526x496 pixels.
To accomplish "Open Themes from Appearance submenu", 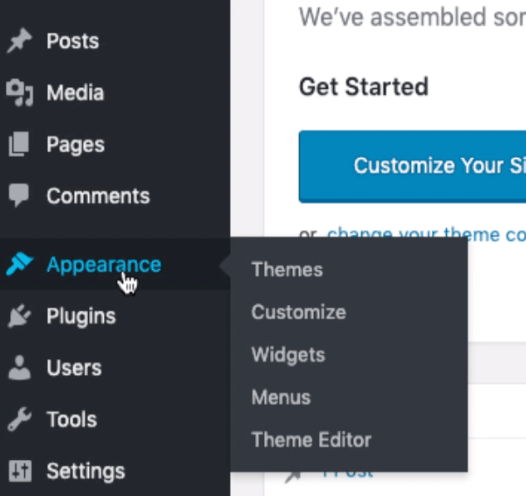I will coord(287,270).
